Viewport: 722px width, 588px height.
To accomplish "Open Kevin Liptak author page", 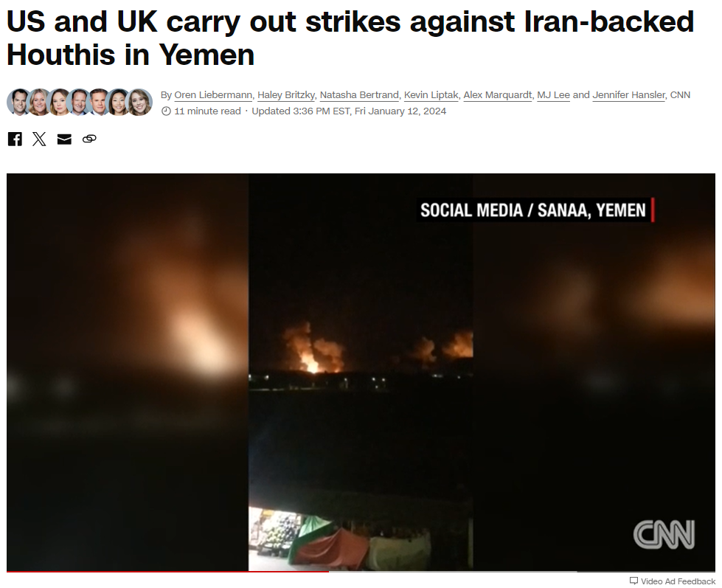I will coord(431,95).
